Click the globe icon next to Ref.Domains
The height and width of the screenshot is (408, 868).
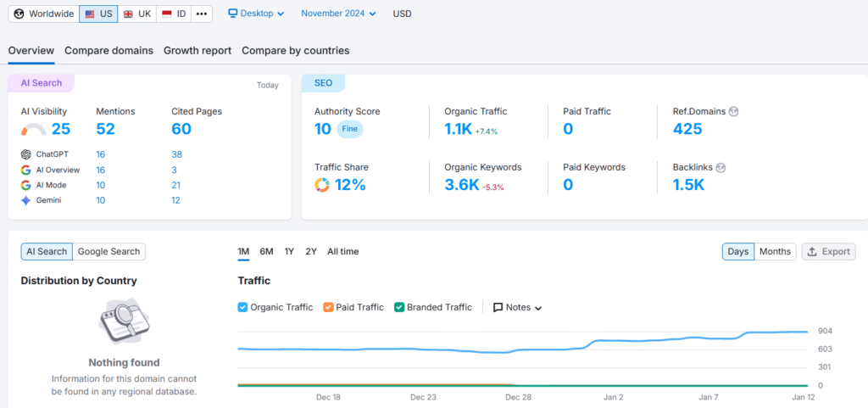[733, 111]
